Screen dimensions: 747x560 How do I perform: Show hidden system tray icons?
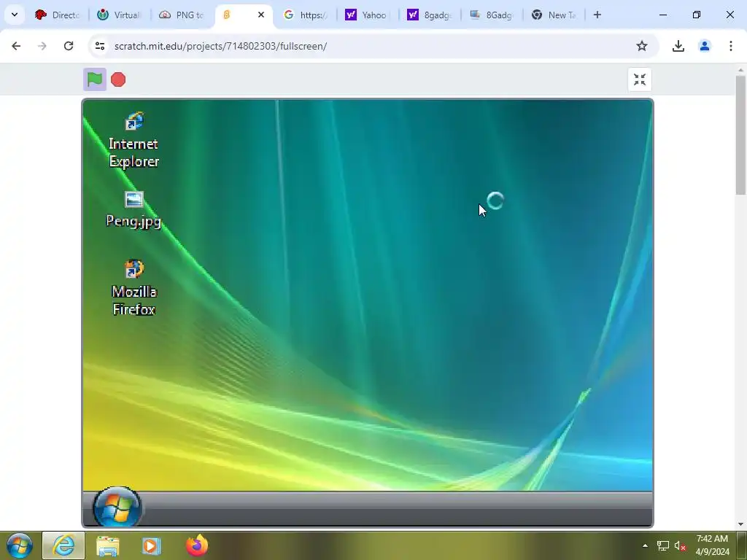(x=645, y=545)
